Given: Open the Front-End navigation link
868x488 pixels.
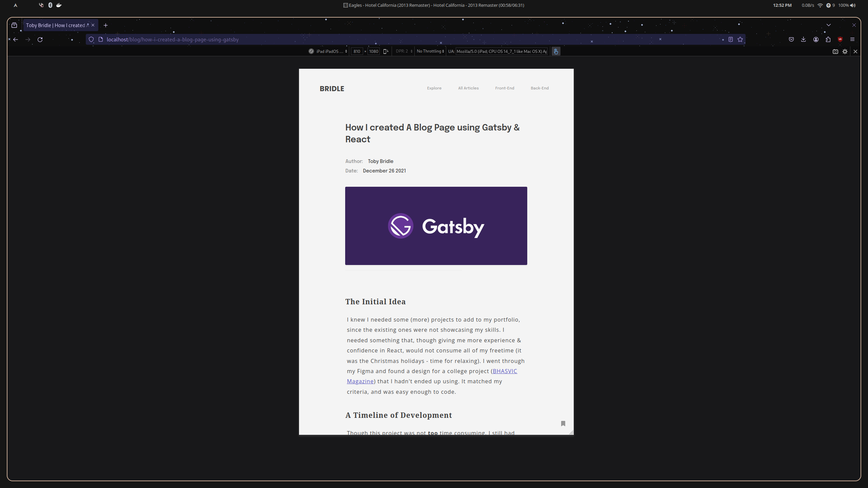Looking at the screenshot, I should click(x=505, y=88).
